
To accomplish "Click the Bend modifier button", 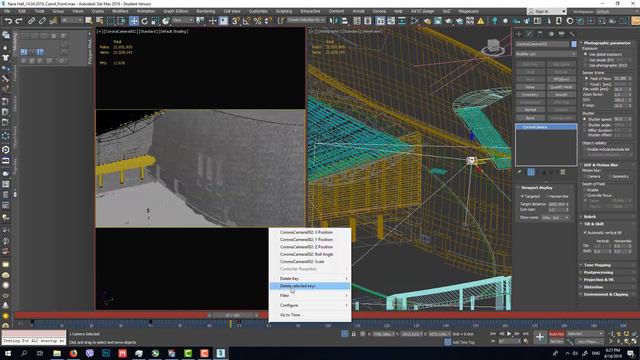I will click(530, 118).
